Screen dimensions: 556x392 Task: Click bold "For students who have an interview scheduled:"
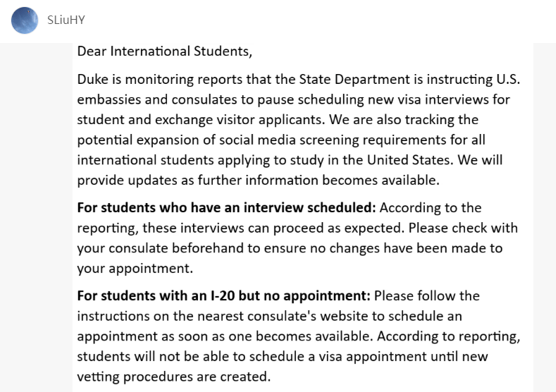[x=226, y=207]
